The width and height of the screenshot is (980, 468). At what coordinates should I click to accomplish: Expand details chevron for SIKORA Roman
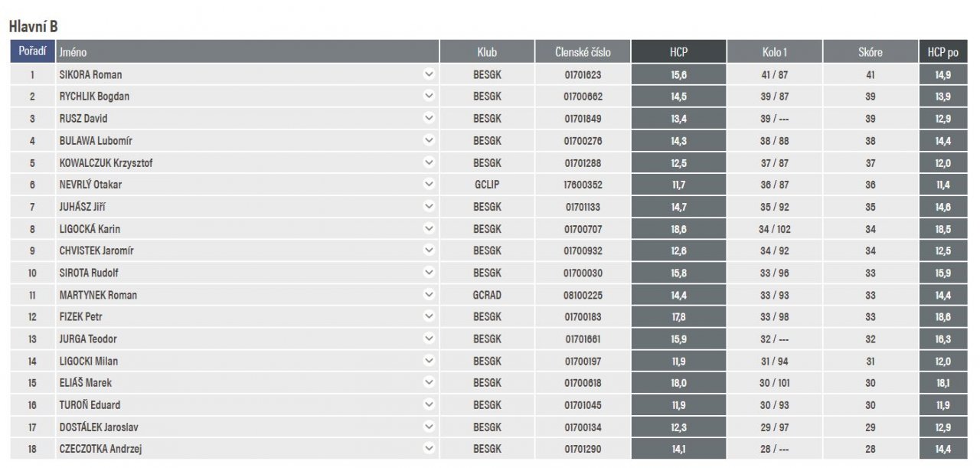click(429, 74)
